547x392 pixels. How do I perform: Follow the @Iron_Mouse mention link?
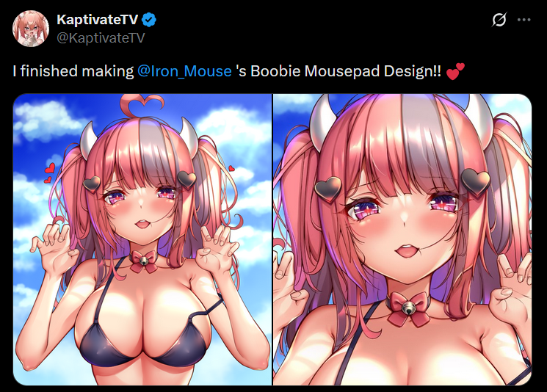184,71
